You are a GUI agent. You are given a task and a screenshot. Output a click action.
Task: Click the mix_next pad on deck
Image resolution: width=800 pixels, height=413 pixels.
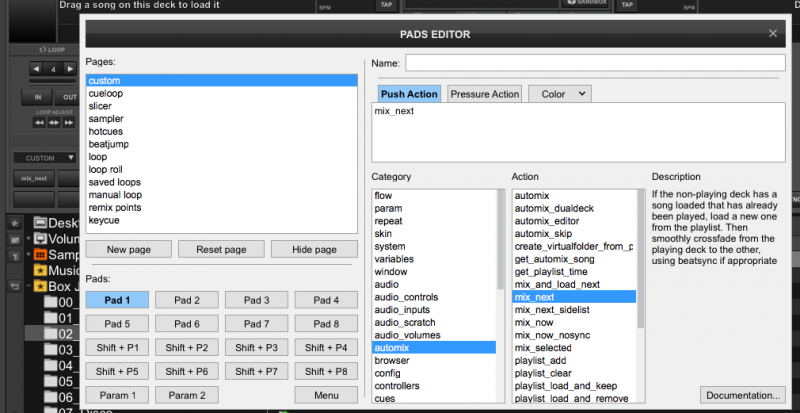point(33,178)
